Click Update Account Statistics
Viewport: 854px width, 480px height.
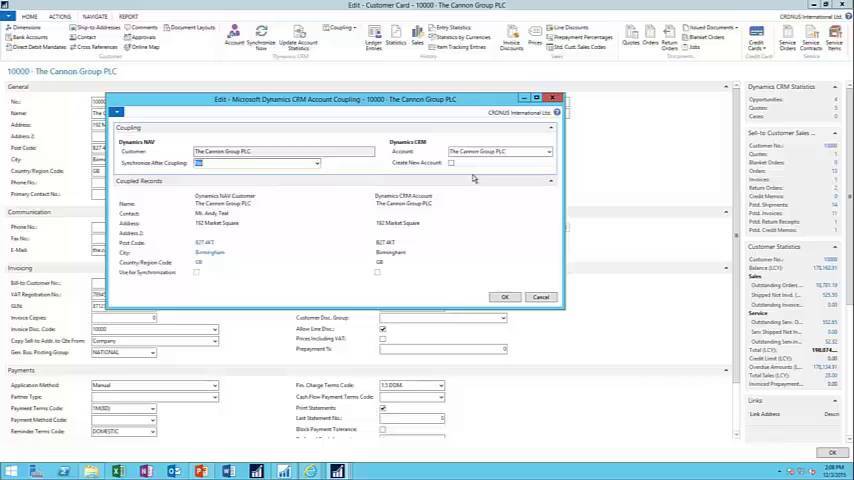(298, 37)
